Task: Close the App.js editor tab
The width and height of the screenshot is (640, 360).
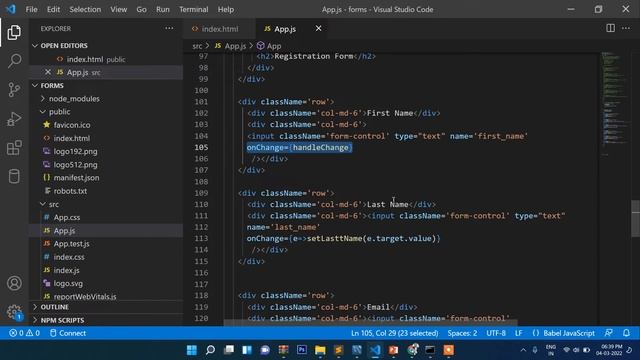Action: click(318, 28)
